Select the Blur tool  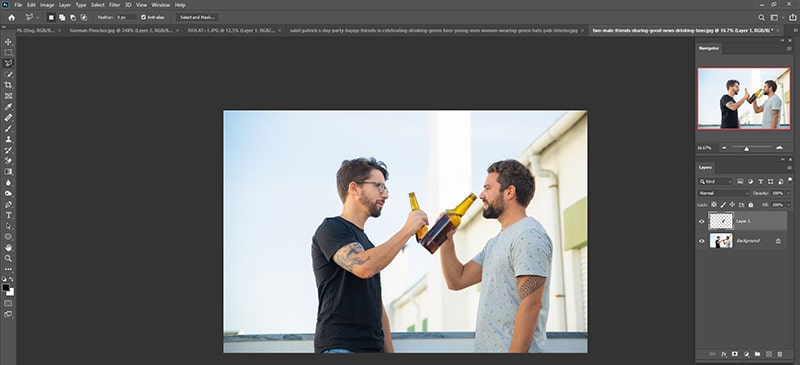point(8,182)
